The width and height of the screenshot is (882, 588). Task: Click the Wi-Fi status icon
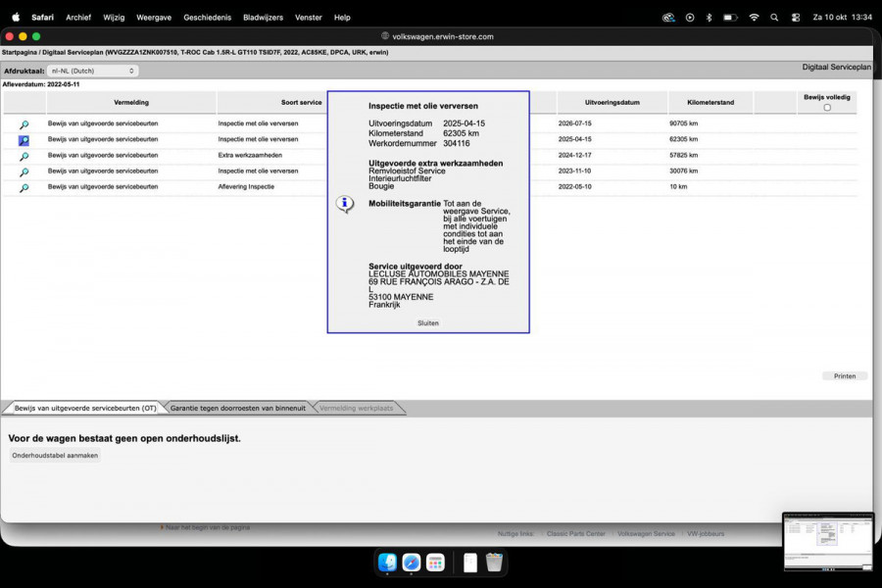(x=754, y=18)
